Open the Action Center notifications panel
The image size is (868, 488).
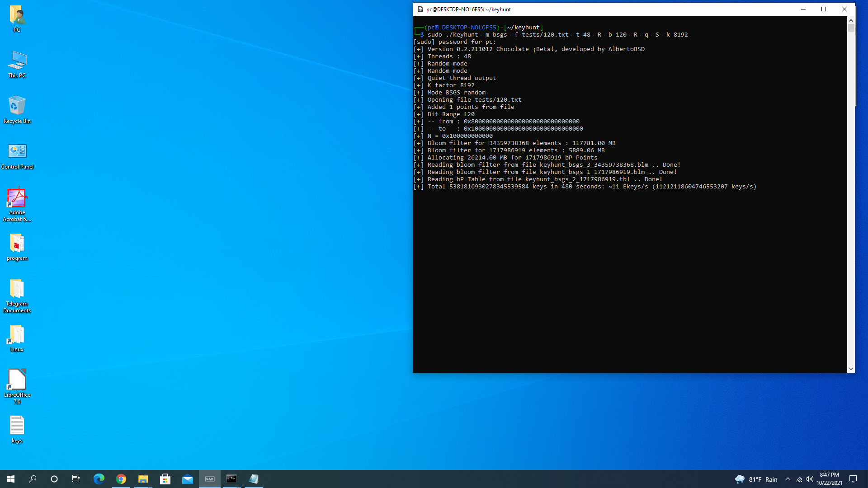coord(853,479)
